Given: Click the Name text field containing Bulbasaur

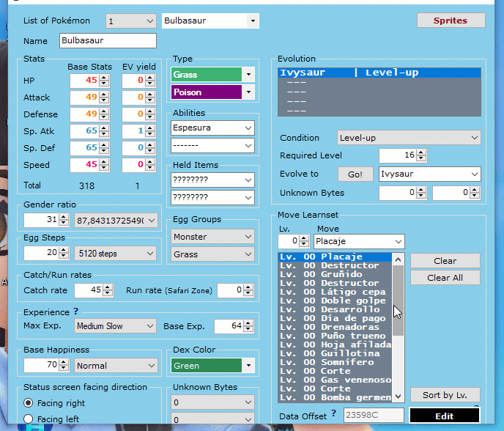Looking at the screenshot, I should click(107, 41).
